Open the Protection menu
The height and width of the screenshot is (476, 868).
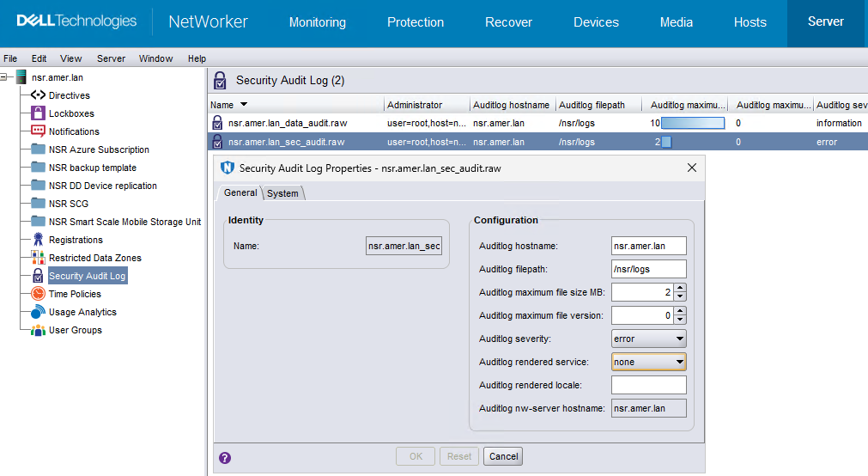(416, 22)
